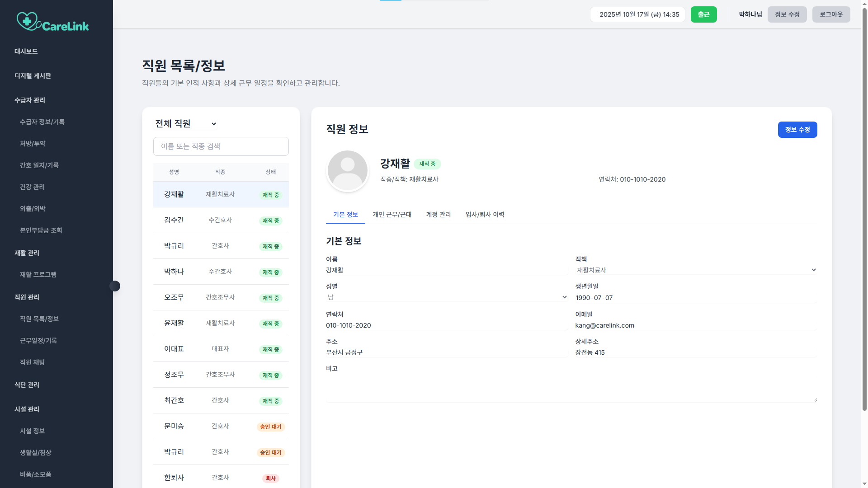Select employee row 윤재활
868x488 pixels.
pyautogui.click(x=221, y=323)
